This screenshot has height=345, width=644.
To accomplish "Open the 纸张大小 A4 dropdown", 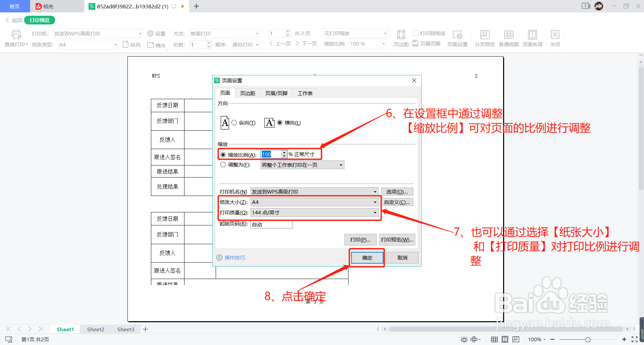I will tap(375, 202).
